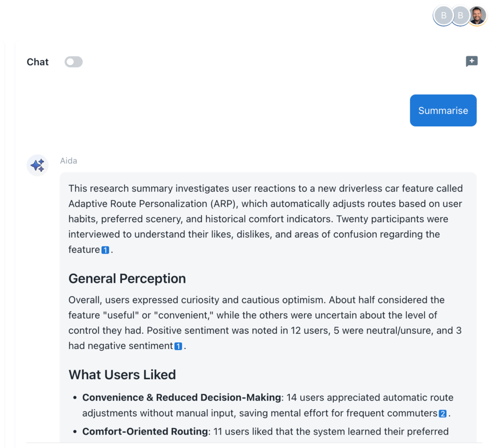492x448 pixels.
Task: Toggle the Chat switch
Action: point(74,62)
